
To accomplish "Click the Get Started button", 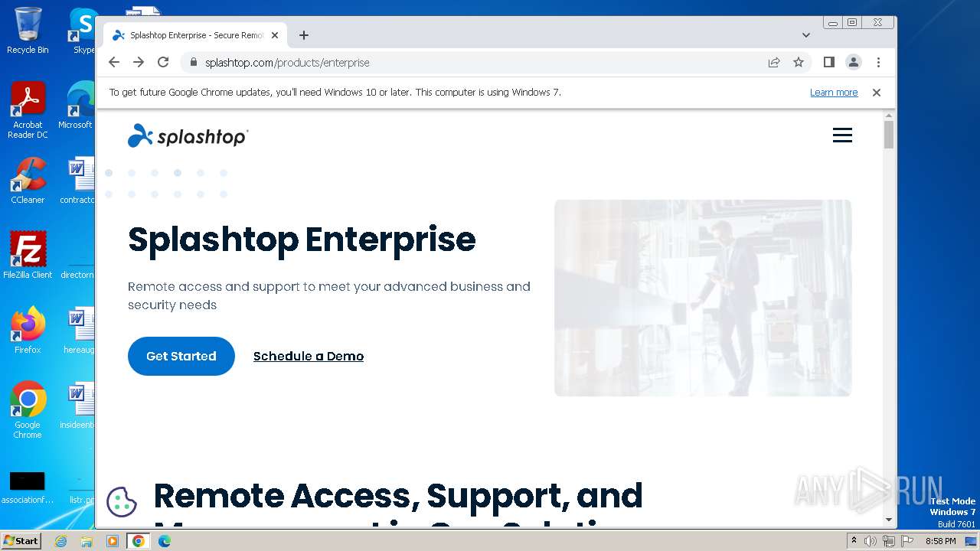I will coord(181,356).
